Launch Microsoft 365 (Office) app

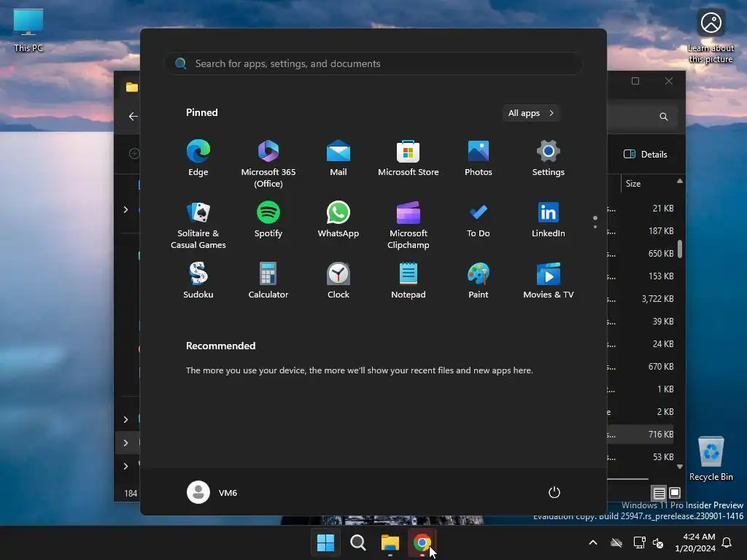268,164
